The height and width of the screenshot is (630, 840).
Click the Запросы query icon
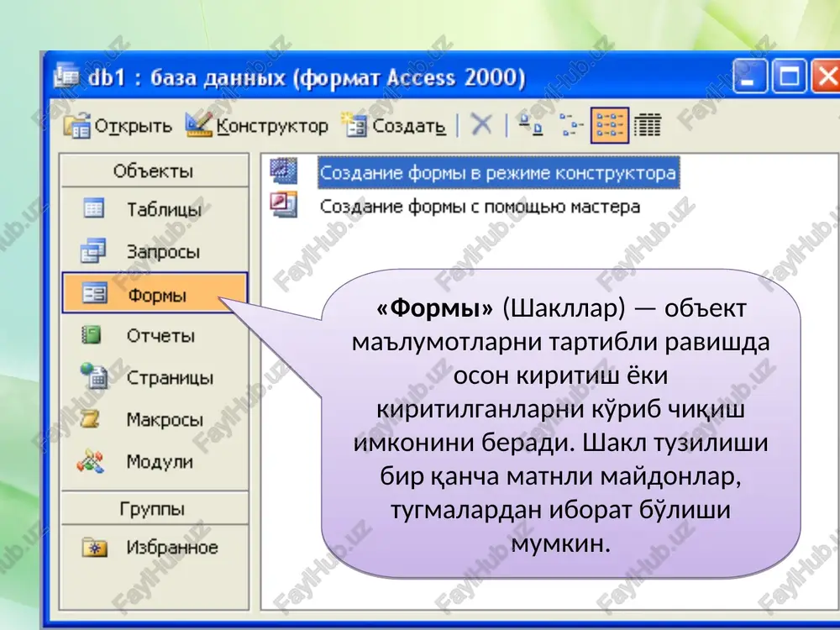[x=94, y=250]
